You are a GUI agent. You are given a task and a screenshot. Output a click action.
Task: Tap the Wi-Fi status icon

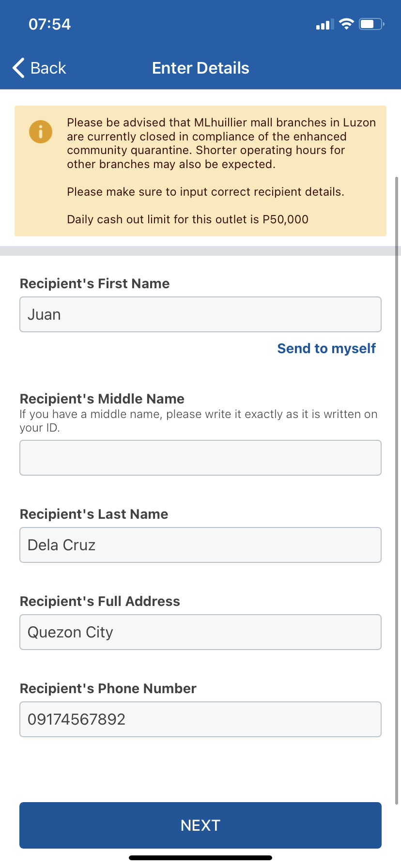click(346, 24)
